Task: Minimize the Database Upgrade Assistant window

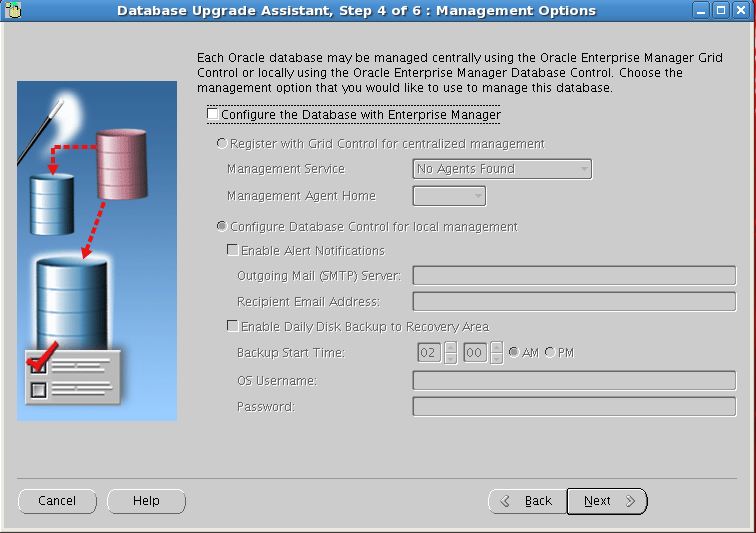Action: pos(701,10)
